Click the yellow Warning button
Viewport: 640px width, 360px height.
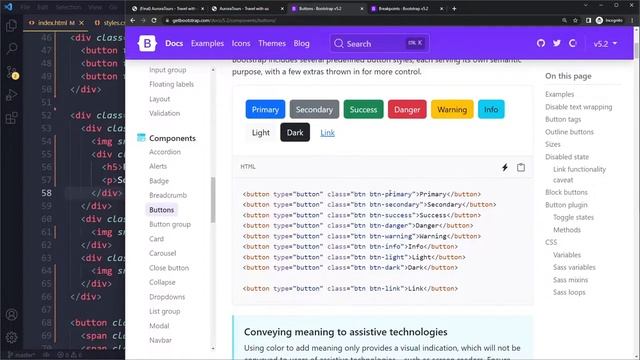(452, 109)
